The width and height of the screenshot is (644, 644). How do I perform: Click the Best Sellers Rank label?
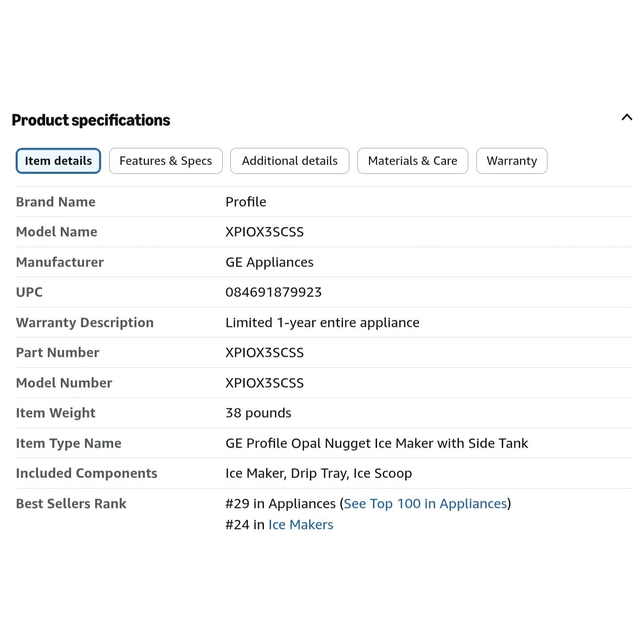coord(71,504)
